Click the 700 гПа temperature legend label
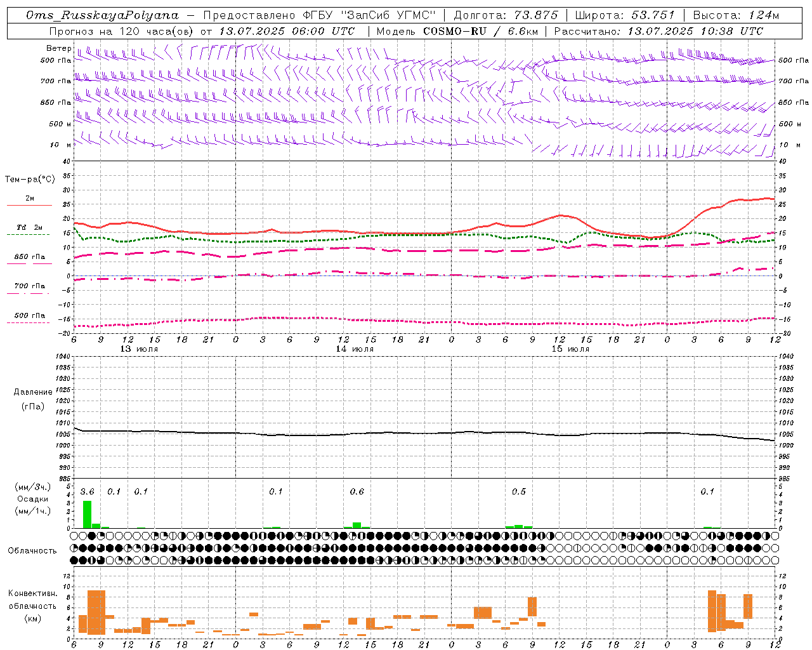812x650 pixels. pos(30,286)
